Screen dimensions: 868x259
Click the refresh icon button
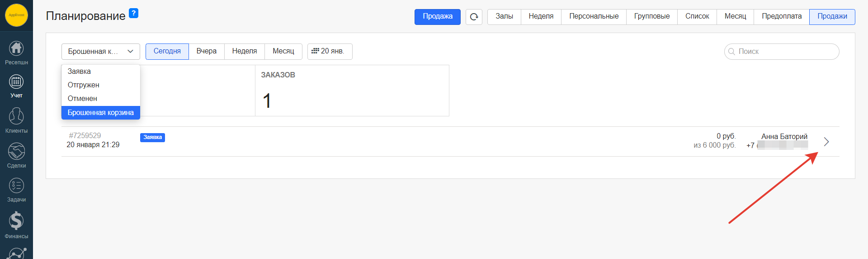474,17
